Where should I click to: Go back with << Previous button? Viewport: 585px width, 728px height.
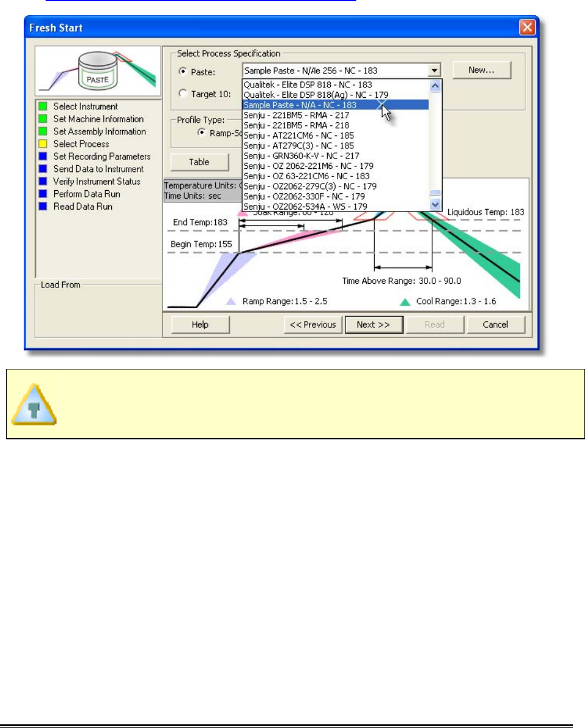point(313,325)
